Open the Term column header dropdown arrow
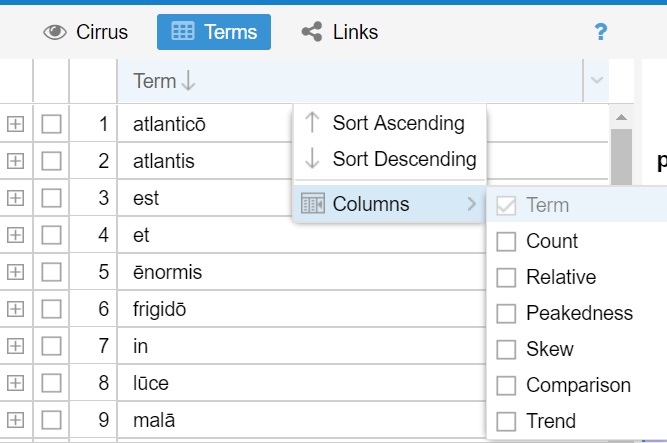This screenshot has height=443, width=667. (597, 81)
